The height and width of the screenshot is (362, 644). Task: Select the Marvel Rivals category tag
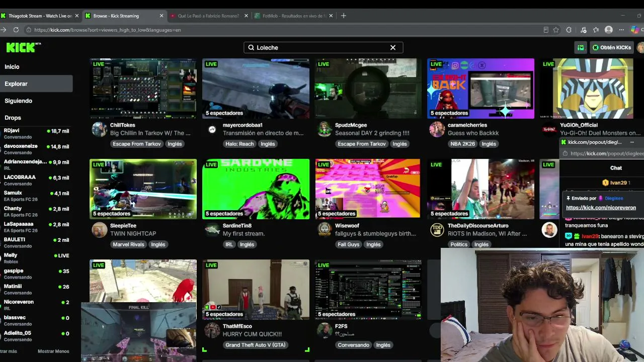[128, 244]
